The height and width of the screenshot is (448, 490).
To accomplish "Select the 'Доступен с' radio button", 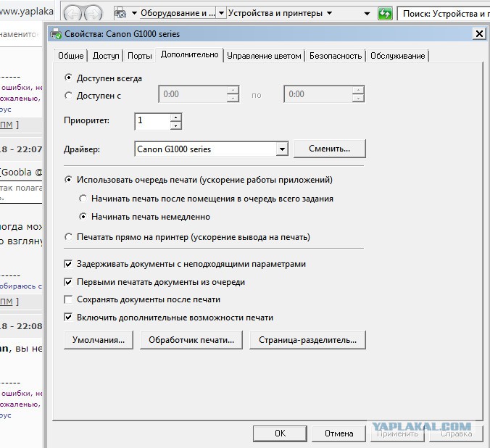I will (68, 96).
